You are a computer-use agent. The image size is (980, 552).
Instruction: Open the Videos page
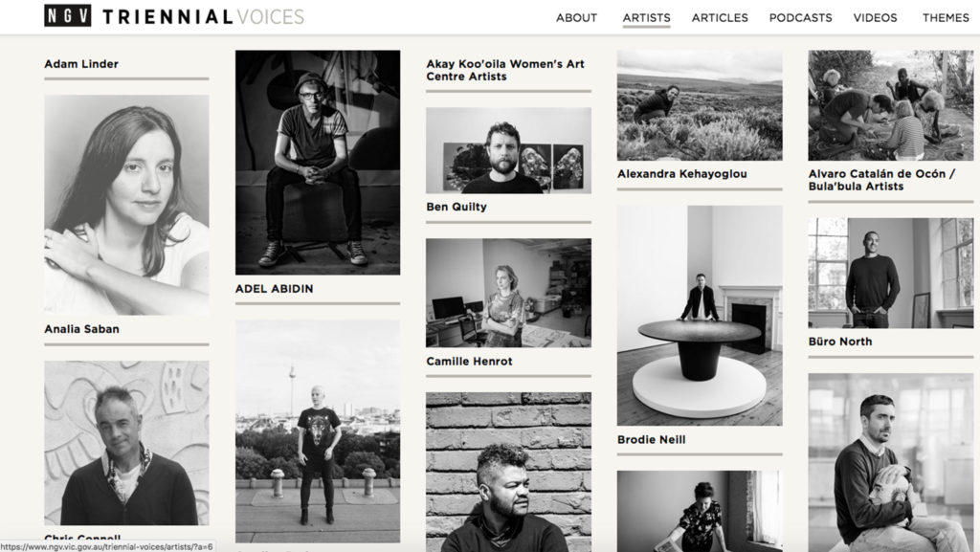(x=875, y=17)
